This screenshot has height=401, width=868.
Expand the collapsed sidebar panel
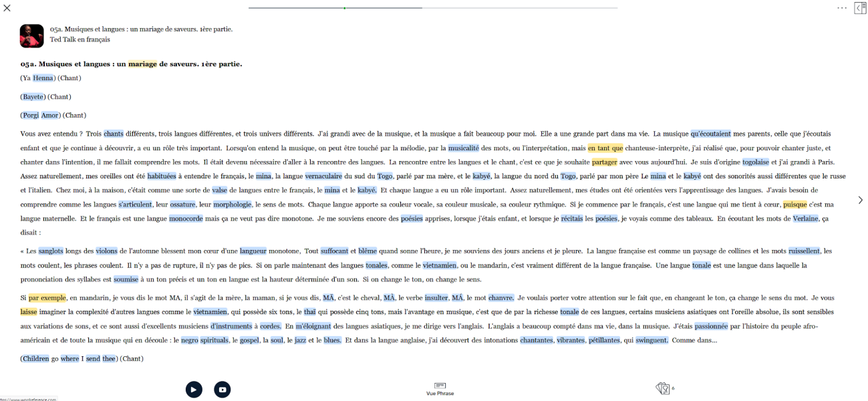pyautogui.click(x=861, y=8)
